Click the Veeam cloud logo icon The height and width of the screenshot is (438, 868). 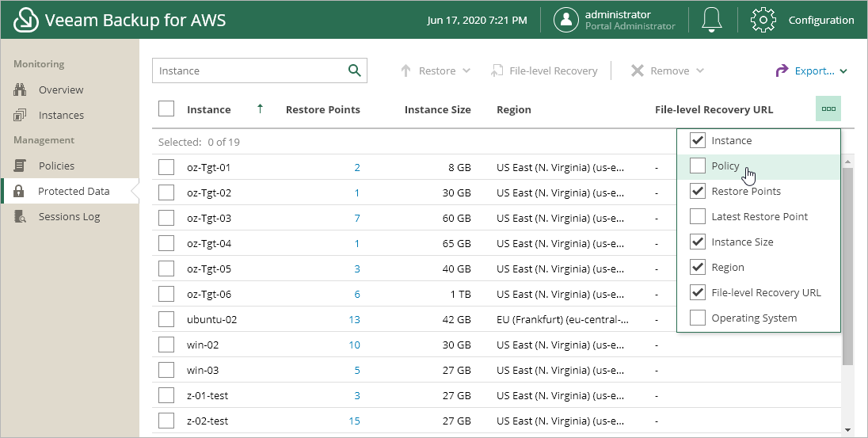tap(26, 21)
